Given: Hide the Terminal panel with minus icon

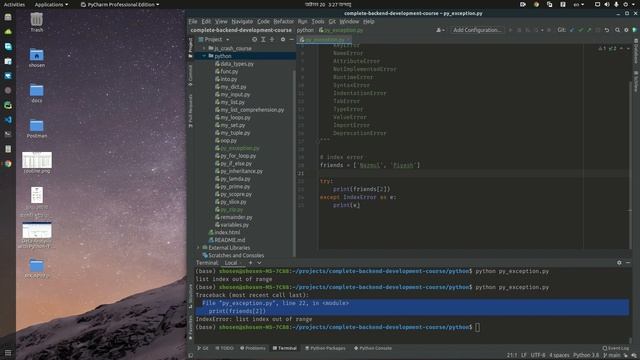Looking at the screenshot, I should (628, 262).
